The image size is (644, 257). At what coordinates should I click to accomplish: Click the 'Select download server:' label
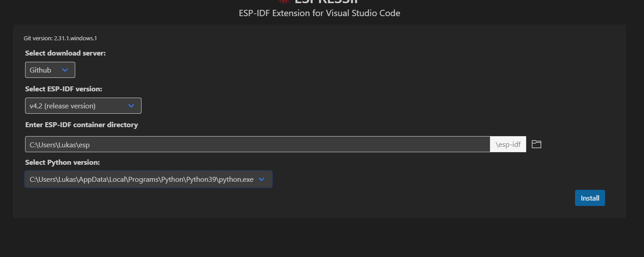[x=65, y=53]
